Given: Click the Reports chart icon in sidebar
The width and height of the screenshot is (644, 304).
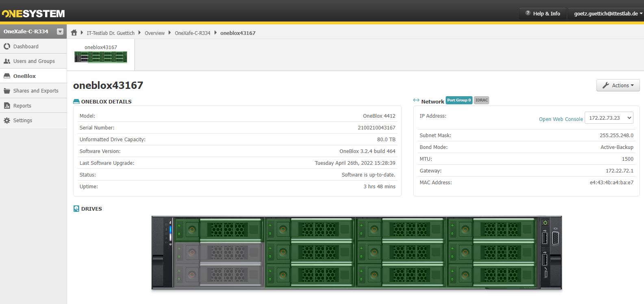Looking at the screenshot, I should tap(7, 106).
